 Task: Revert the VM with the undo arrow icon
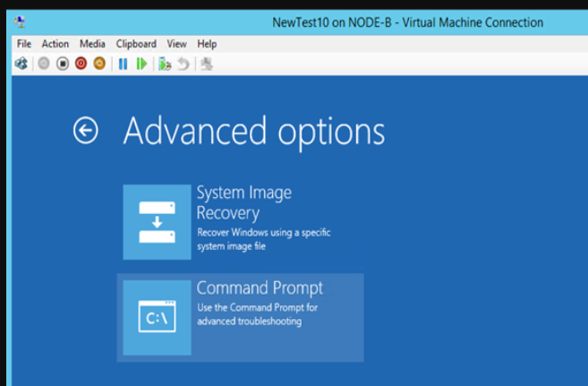point(183,64)
